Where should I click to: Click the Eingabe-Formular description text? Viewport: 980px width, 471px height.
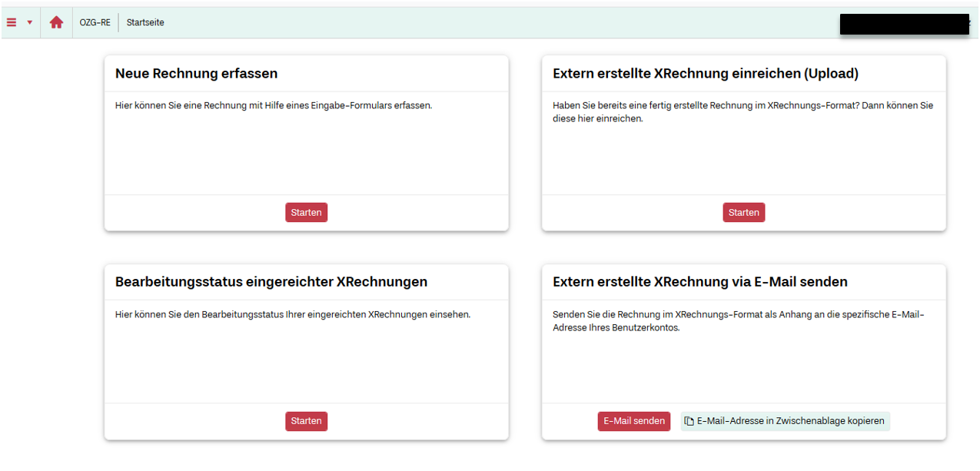click(x=273, y=105)
